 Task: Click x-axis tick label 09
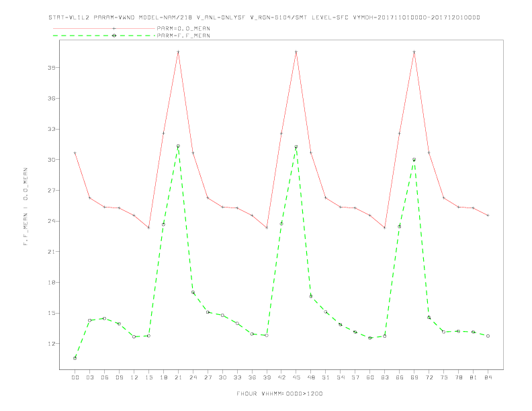pos(119,377)
